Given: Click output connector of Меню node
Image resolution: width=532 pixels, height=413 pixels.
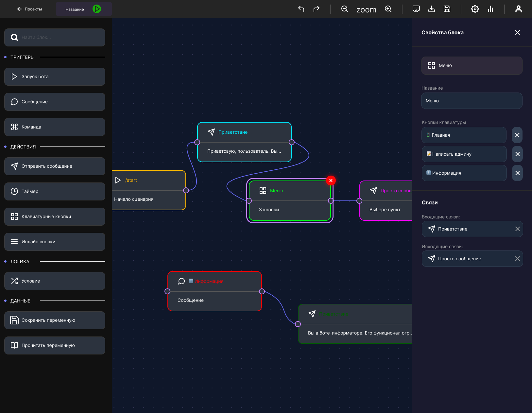Looking at the screenshot, I should coord(331,201).
